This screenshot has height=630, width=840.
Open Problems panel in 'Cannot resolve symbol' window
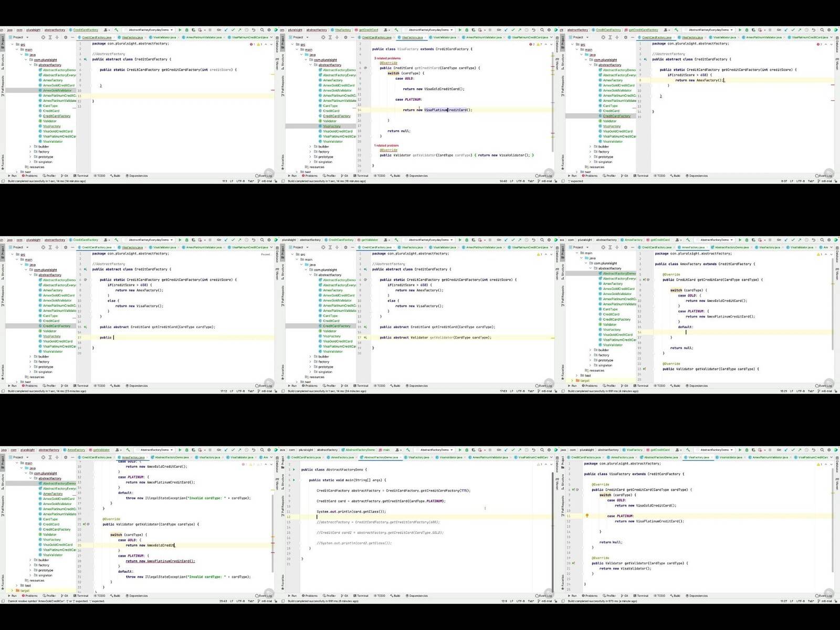(x=30, y=596)
